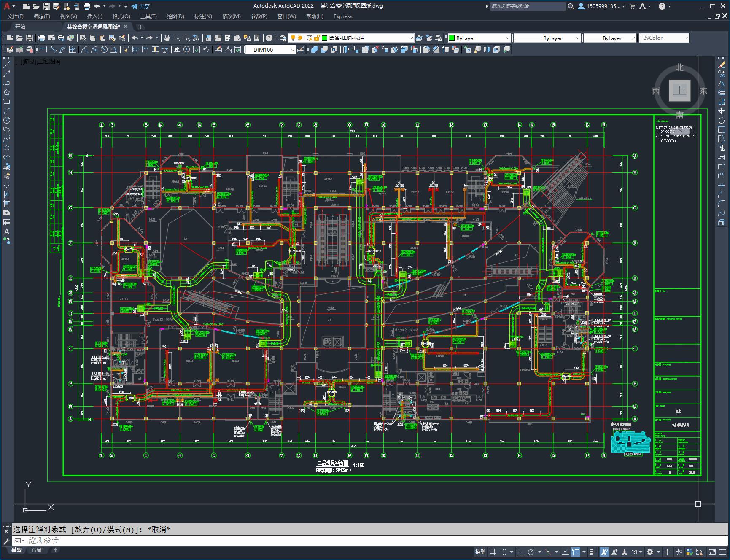Expand workspace switching gear dropdown arrow
Image resolution: width=730 pixels, height=560 pixels.
(x=658, y=552)
